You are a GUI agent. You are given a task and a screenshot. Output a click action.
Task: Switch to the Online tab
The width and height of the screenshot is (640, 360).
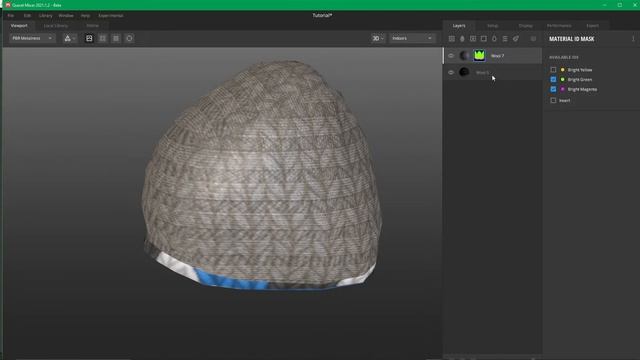93,25
